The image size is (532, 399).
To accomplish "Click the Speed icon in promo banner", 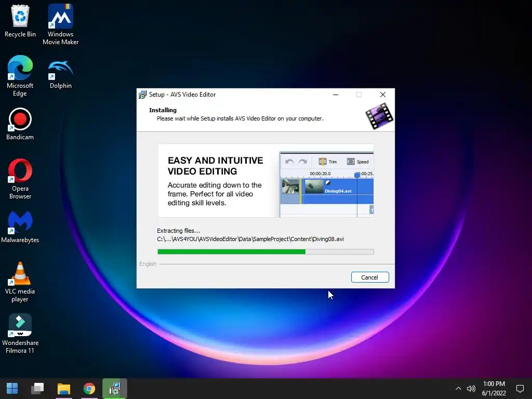I will point(351,162).
